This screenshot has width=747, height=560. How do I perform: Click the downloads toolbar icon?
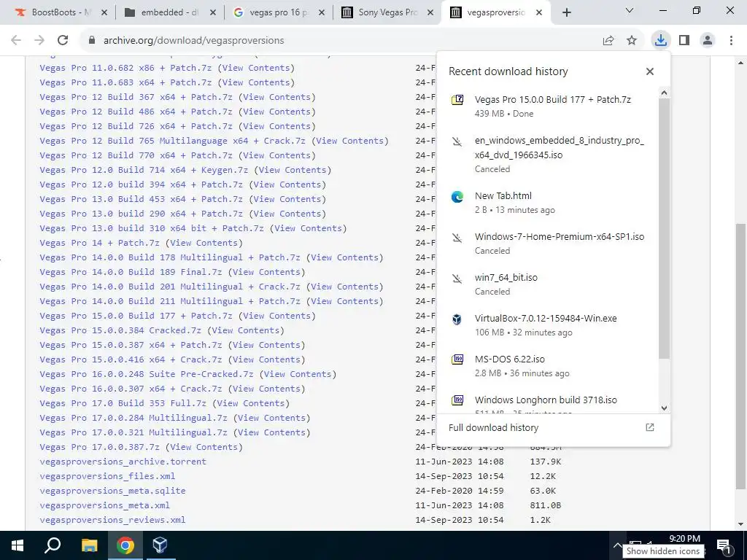coord(660,40)
